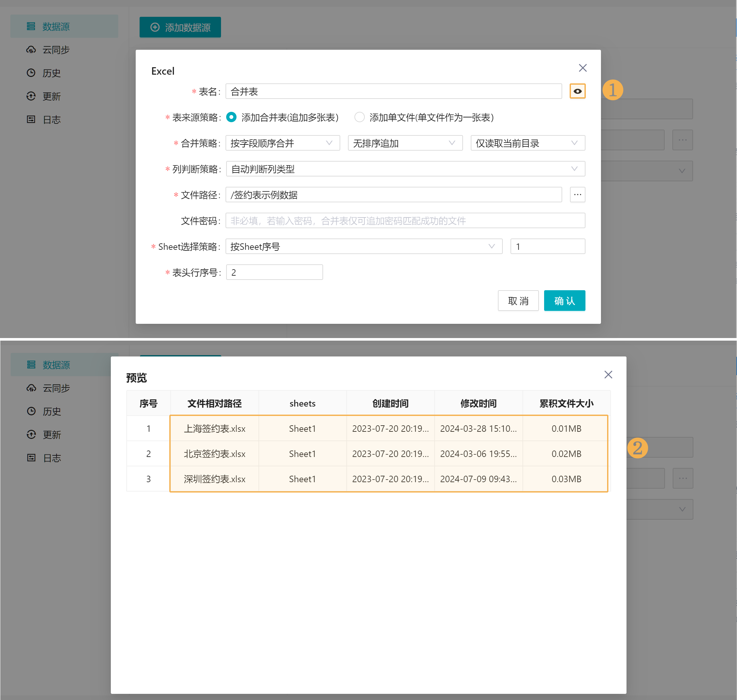The height and width of the screenshot is (700, 737).
Task: Click the 确认 confirm button
Action: 564,300
